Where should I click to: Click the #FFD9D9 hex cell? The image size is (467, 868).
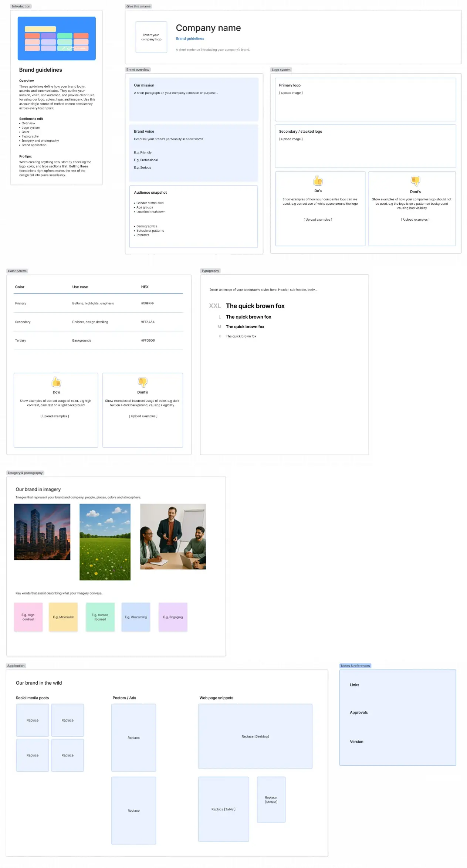[148, 340]
